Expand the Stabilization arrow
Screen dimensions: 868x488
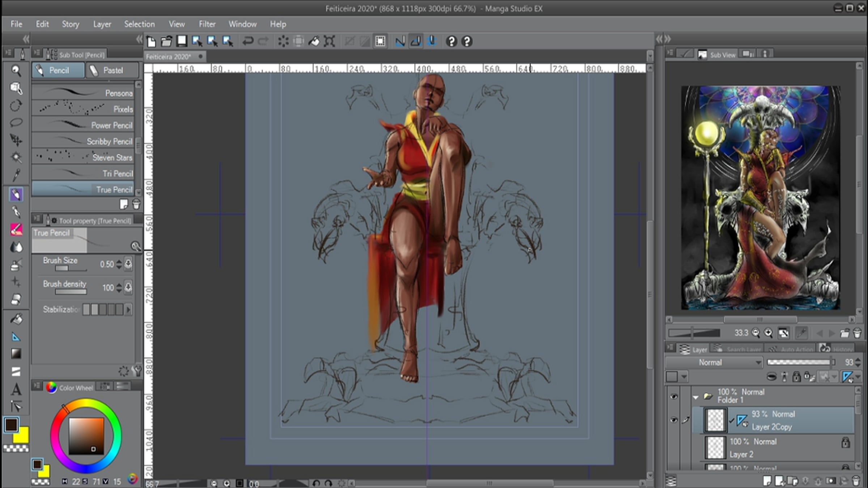(x=128, y=310)
